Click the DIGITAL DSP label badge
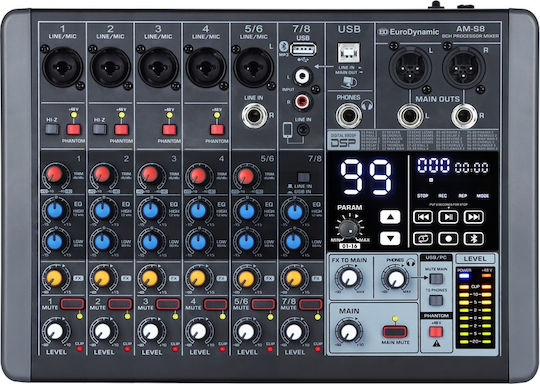The height and width of the screenshot is (384, 540). click(343, 141)
